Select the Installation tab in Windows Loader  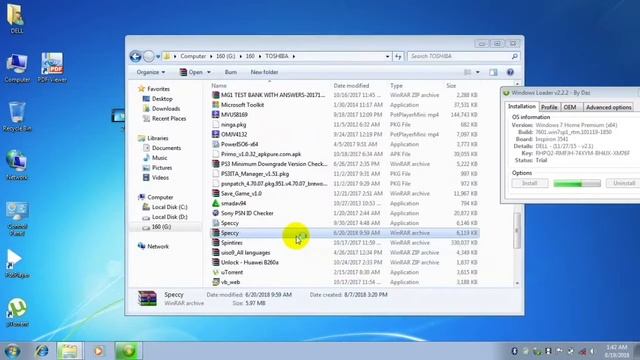(521, 106)
